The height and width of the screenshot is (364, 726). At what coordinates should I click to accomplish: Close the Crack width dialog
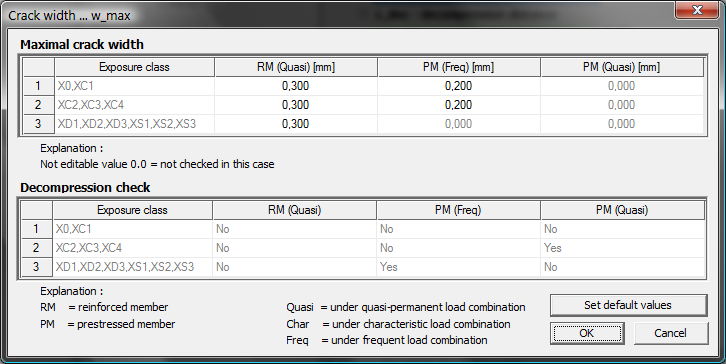click(697, 10)
